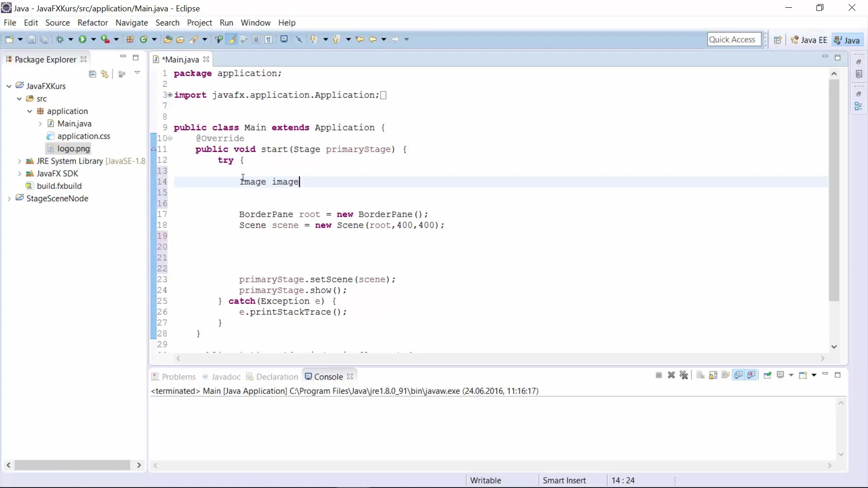The height and width of the screenshot is (488, 868).
Task: Start debugging with the bug icon
Action: (60, 40)
